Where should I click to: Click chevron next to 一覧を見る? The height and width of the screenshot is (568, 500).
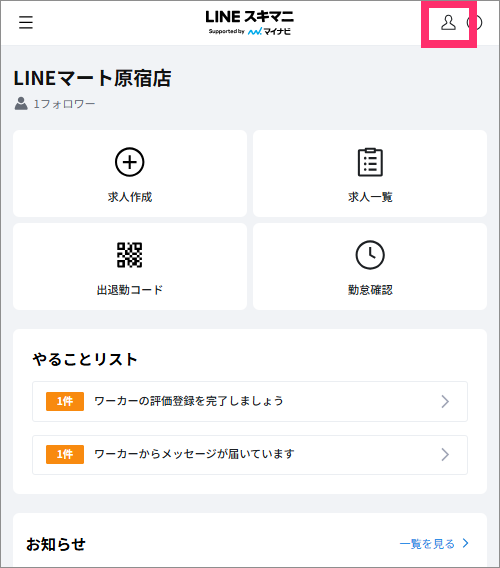(466, 543)
